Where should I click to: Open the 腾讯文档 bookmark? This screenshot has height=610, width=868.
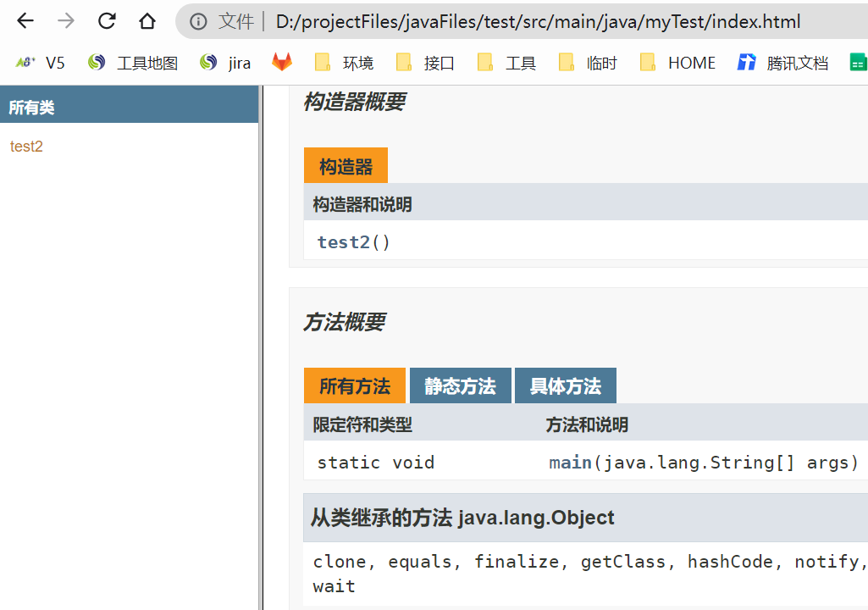[782, 63]
